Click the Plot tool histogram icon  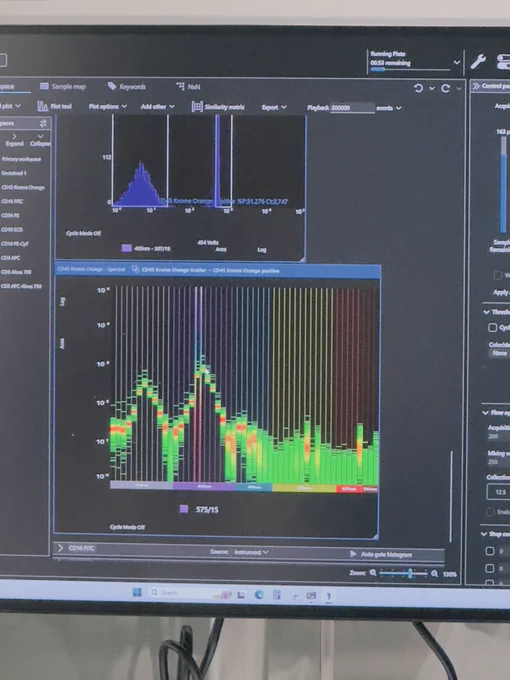42,106
